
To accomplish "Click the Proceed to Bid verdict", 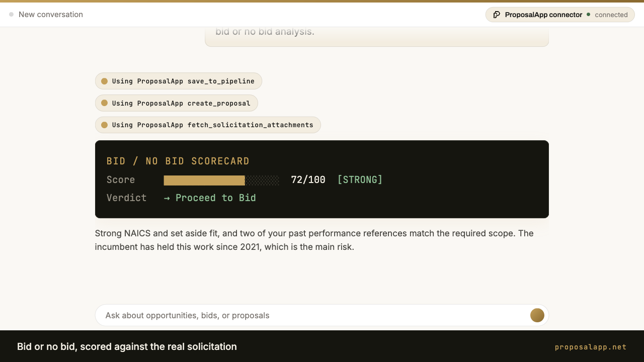I will (210, 198).
